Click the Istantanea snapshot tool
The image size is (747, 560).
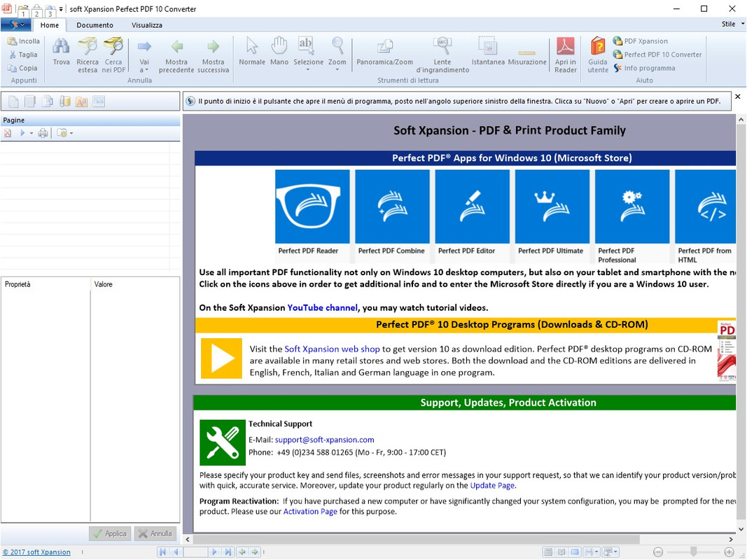click(x=488, y=51)
